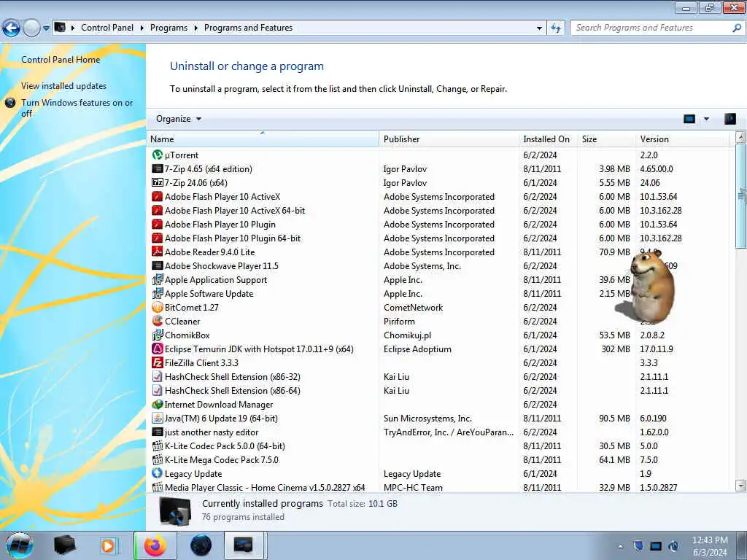This screenshot has width=747, height=560.
Task: Open the help icon in the toolbar
Action: (x=729, y=119)
